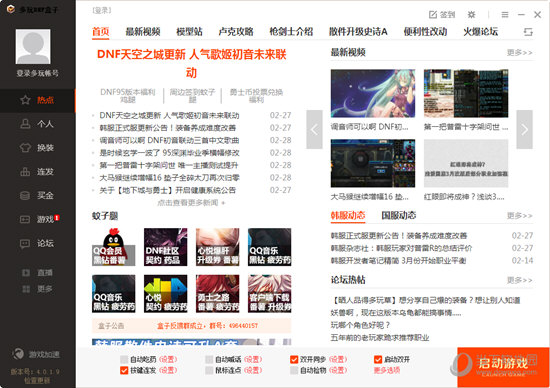Click the previous arrow of video carousel
Image resolution: width=550 pixels, height=388 pixels.
point(314,129)
